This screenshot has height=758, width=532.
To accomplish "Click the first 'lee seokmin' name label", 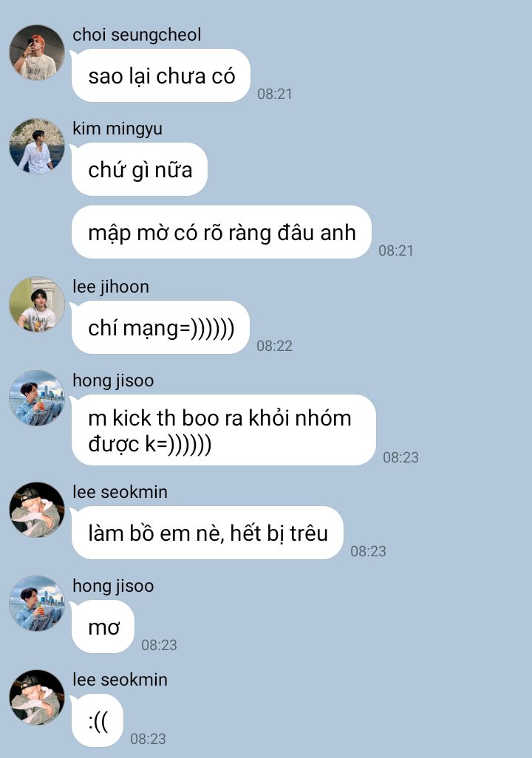I will point(120,492).
